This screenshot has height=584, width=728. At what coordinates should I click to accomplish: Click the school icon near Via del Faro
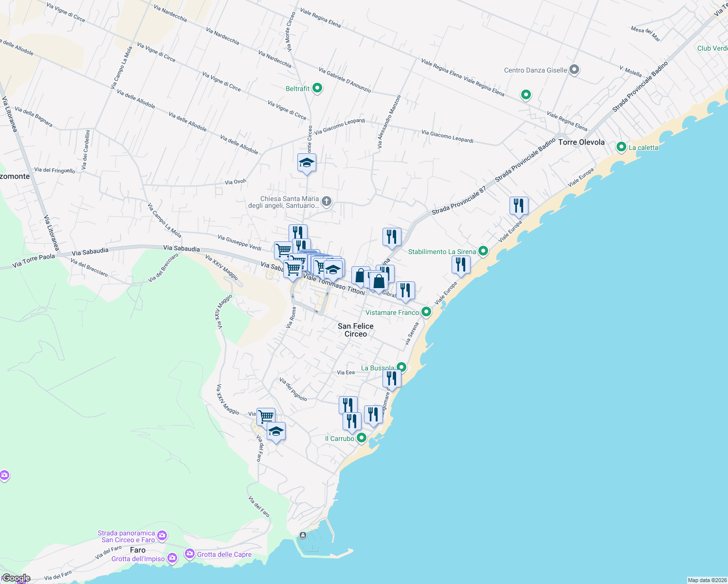276,430
